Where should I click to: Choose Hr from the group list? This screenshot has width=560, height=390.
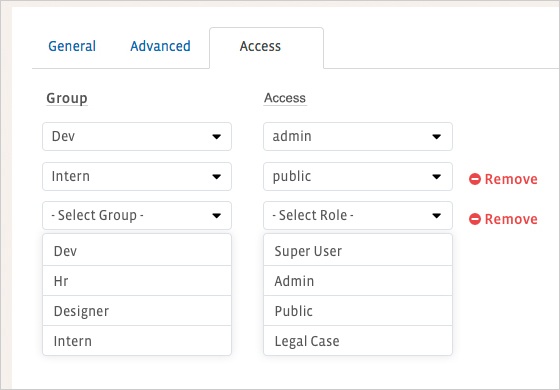point(137,281)
